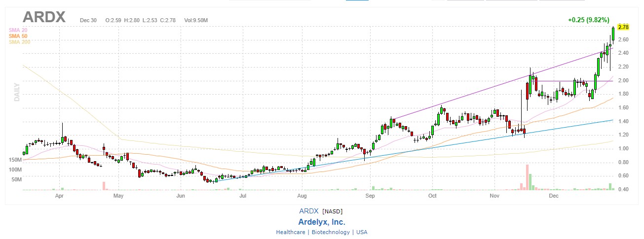Click the large ARDX chart title
This screenshot has height=239, width=644.
[44, 17]
